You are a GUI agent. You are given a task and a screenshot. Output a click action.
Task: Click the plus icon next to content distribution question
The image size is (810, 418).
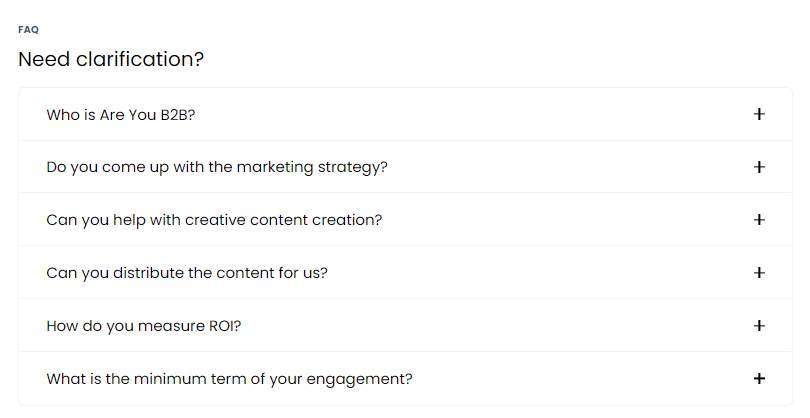pos(759,272)
